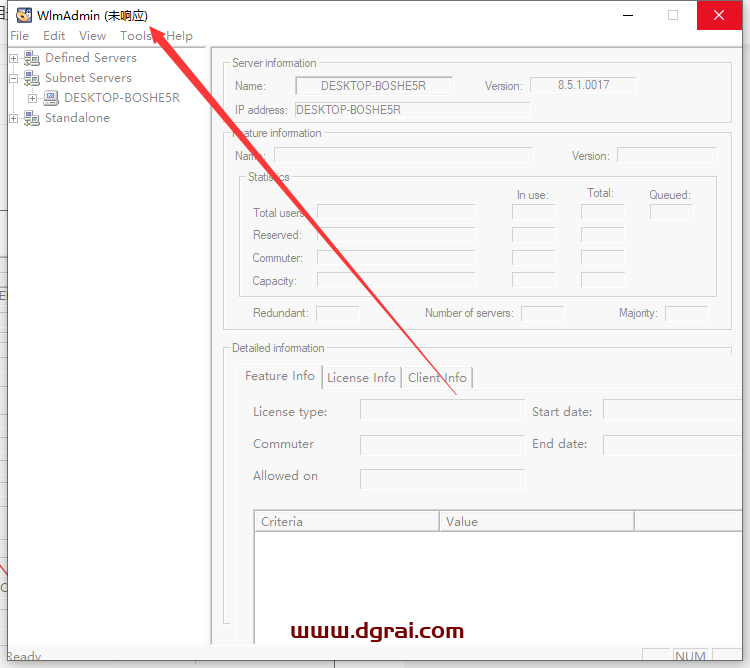Minimize the WlmAdmin window
The height and width of the screenshot is (668, 750).
coord(628,15)
